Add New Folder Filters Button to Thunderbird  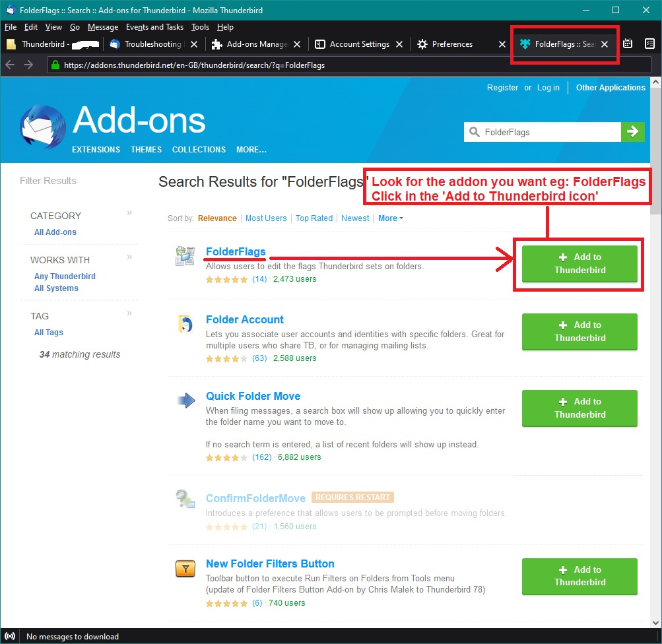[x=579, y=576]
